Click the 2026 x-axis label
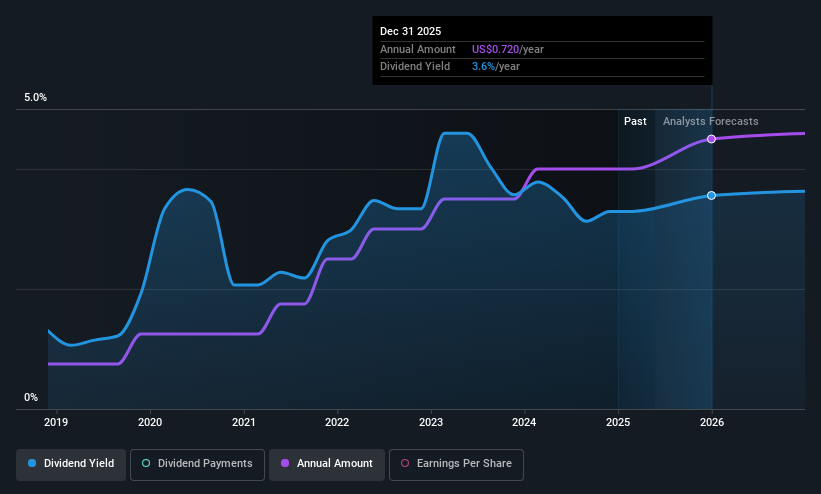 (712, 422)
